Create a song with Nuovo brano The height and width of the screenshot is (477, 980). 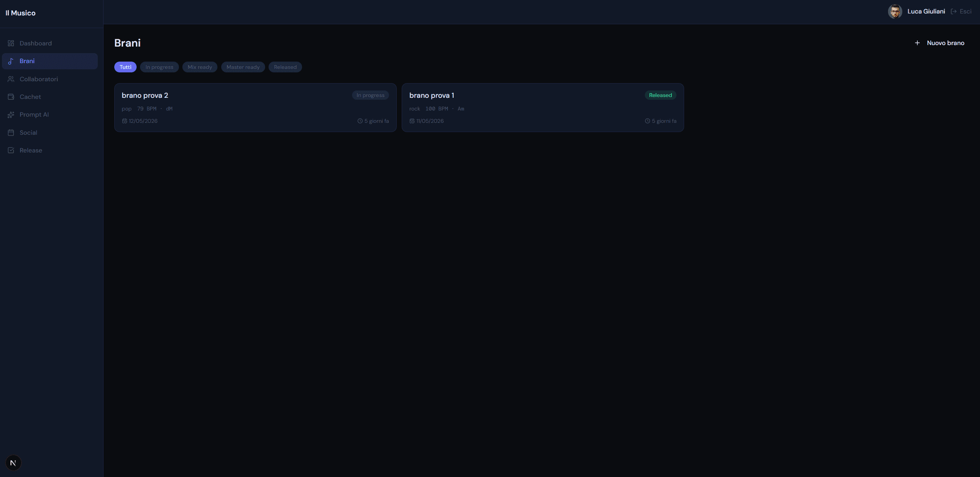pos(939,43)
